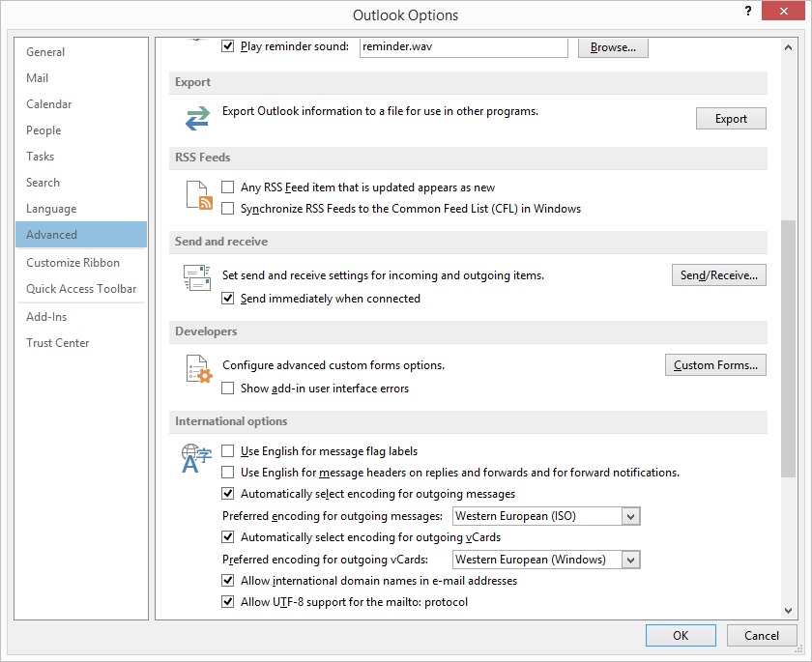The width and height of the screenshot is (812, 662).
Task: Click the Send/Receive... button
Action: [719, 274]
